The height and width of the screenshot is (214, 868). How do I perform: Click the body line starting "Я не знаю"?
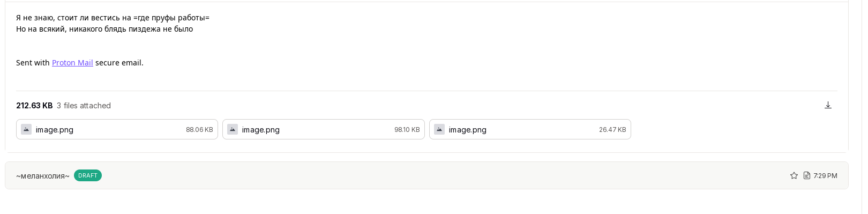[x=113, y=18]
